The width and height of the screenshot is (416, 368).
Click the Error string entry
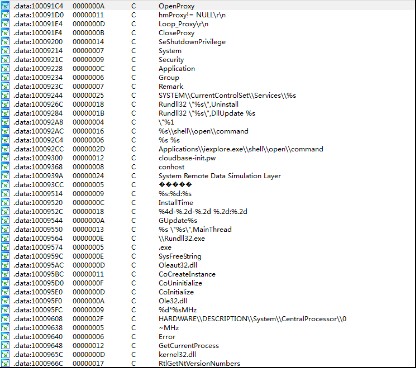[x=167, y=337]
